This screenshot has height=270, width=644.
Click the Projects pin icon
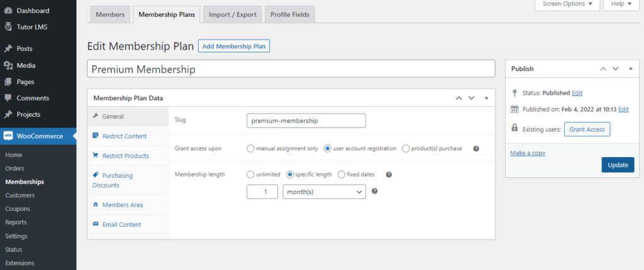click(x=8, y=114)
